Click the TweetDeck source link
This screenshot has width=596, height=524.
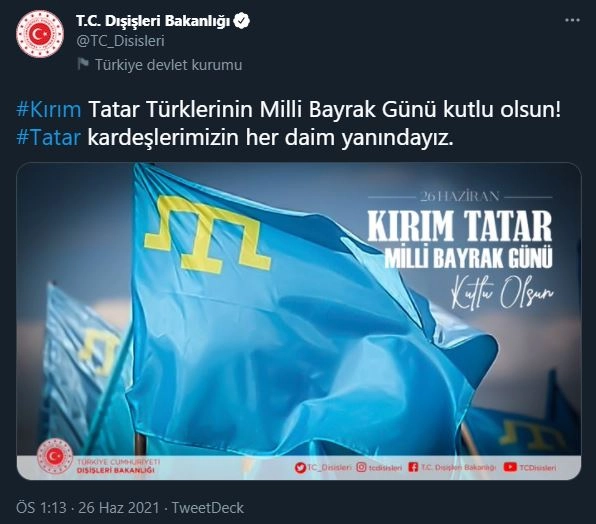click(x=208, y=508)
